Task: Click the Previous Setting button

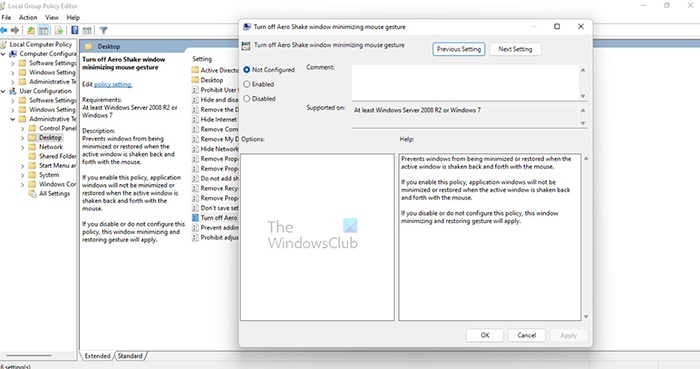Action: pos(458,49)
